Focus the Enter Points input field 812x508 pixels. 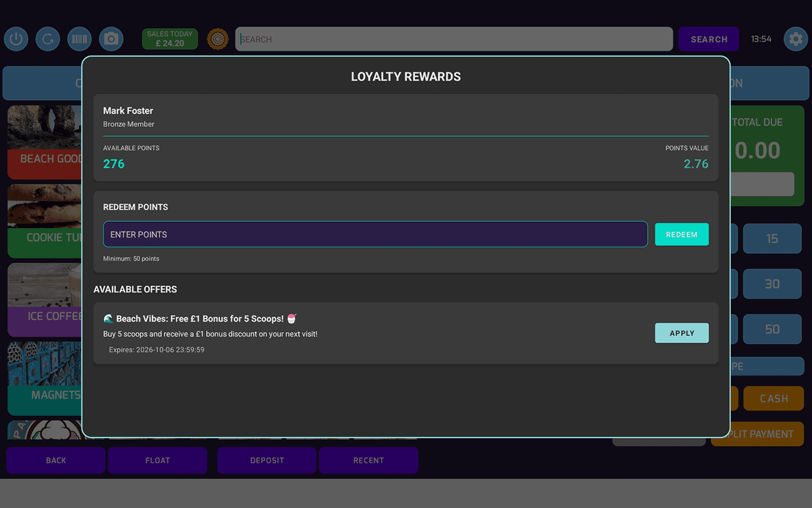pyautogui.click(x=375, y=234)
